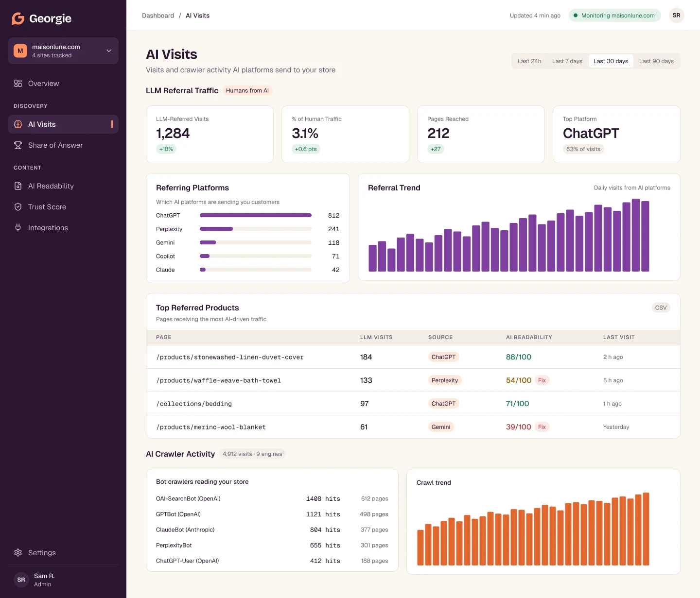This screenshot has height=598, width=700.
Task: Select the Last 90 days range
Action: (x=656, y=61)
